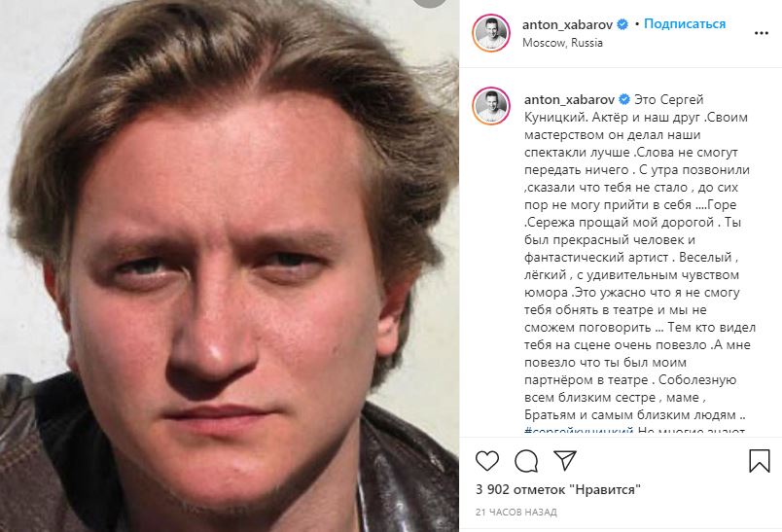Click the main portrait photo of the post

tap(230, 266)
